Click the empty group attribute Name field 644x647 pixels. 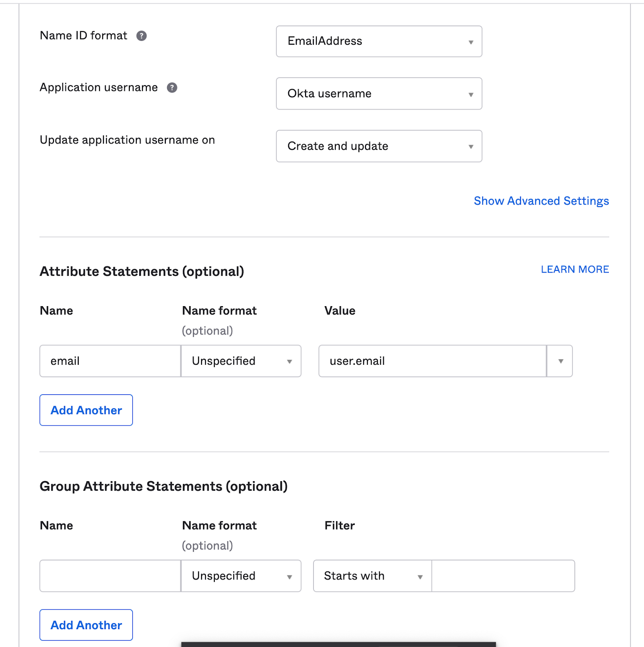coord(110,576)
